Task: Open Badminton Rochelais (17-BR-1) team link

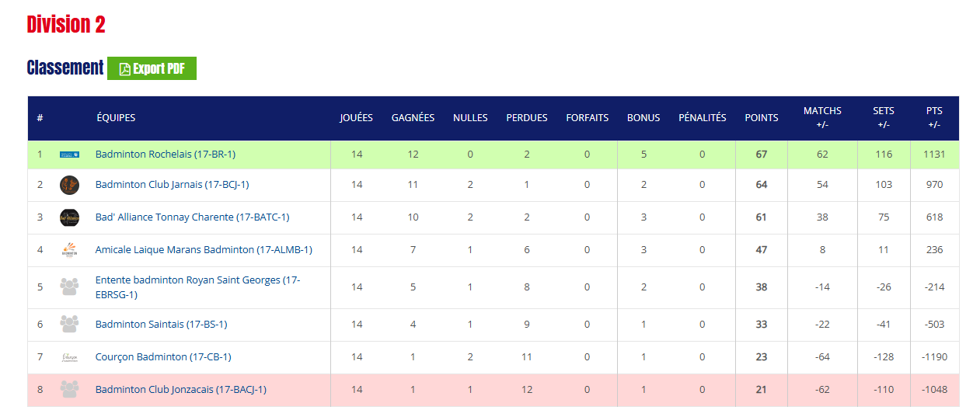Action: (x=165, y=155)
